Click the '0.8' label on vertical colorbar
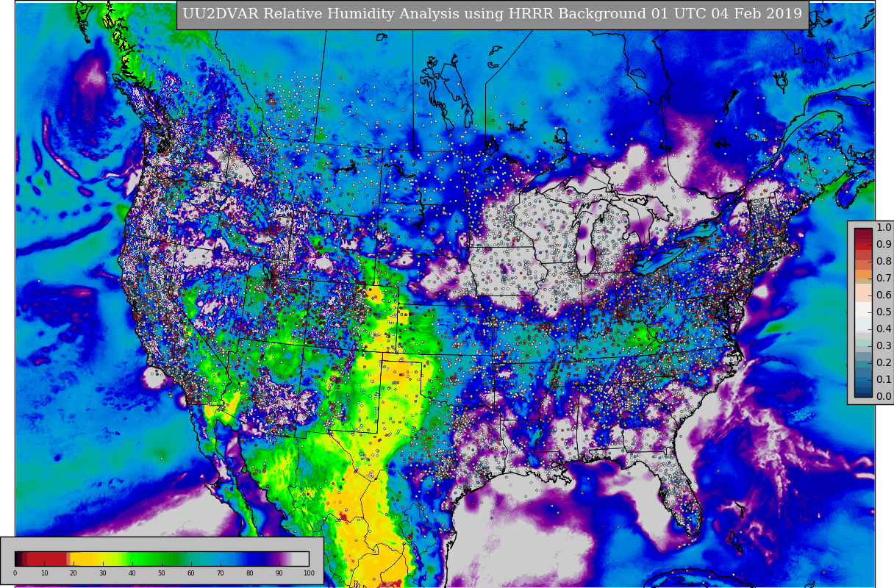The image size is (894, 588). coord(884,261)
